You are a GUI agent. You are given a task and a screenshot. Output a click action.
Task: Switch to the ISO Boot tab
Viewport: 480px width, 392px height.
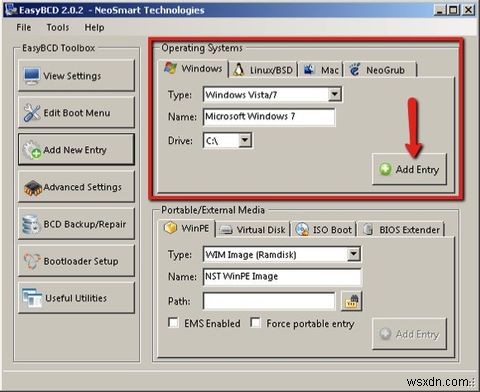coord(324,230)
